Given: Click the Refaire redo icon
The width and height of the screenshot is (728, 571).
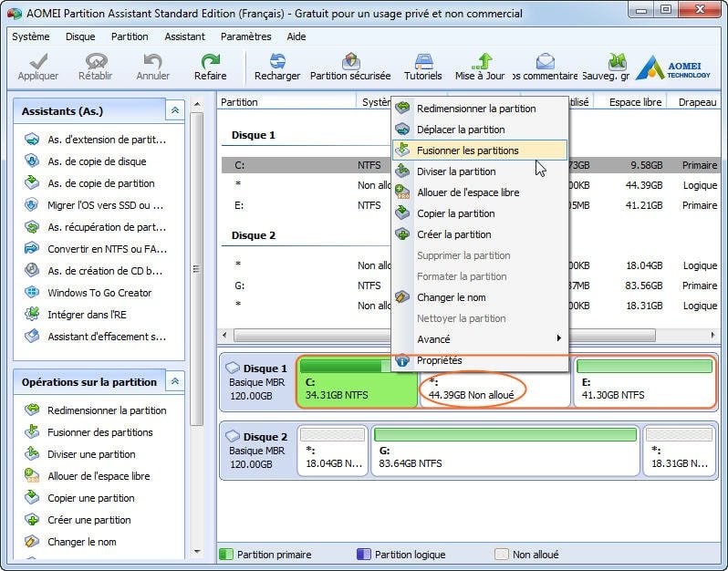Looking at the screenshot, I should point(211,61).
